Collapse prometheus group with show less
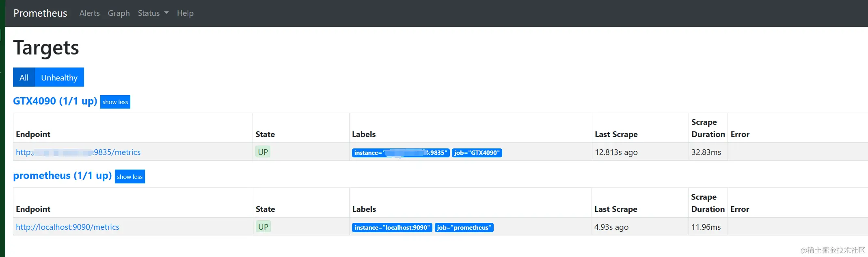868x257 pixels. point(130,176)
